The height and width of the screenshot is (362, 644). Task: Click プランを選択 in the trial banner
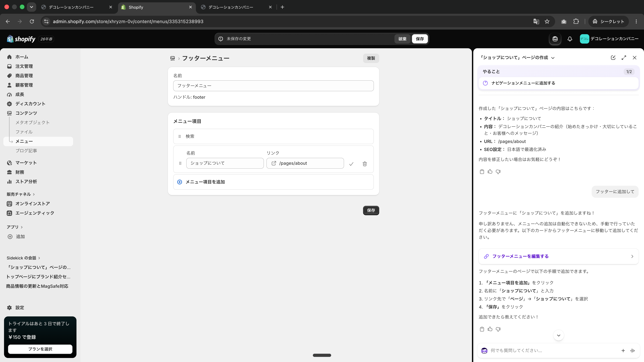pos(40,349)
